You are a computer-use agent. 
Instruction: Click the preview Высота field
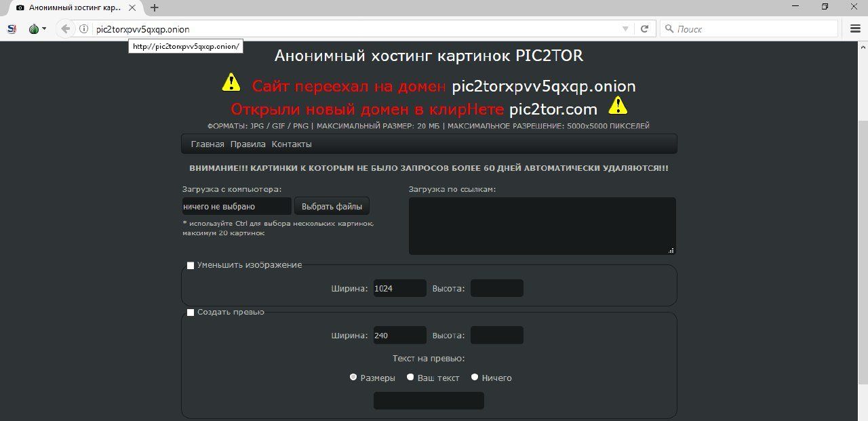(497, 335)
